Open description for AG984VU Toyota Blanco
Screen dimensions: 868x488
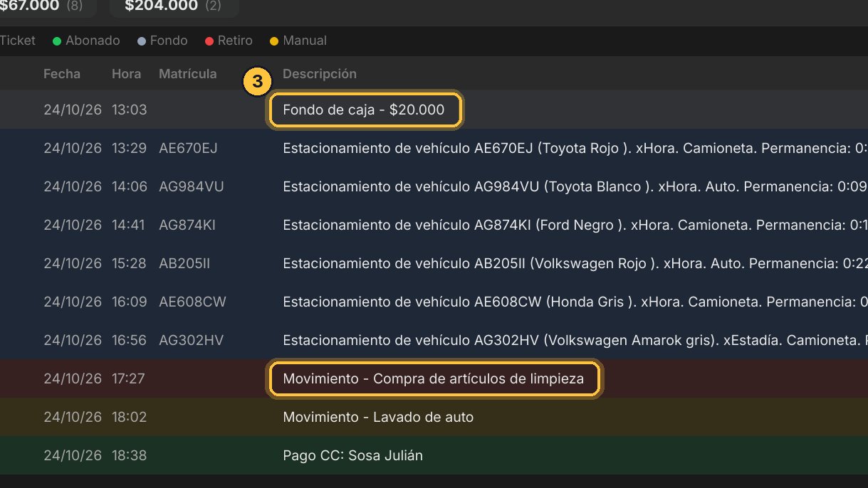tap(575, 186)
